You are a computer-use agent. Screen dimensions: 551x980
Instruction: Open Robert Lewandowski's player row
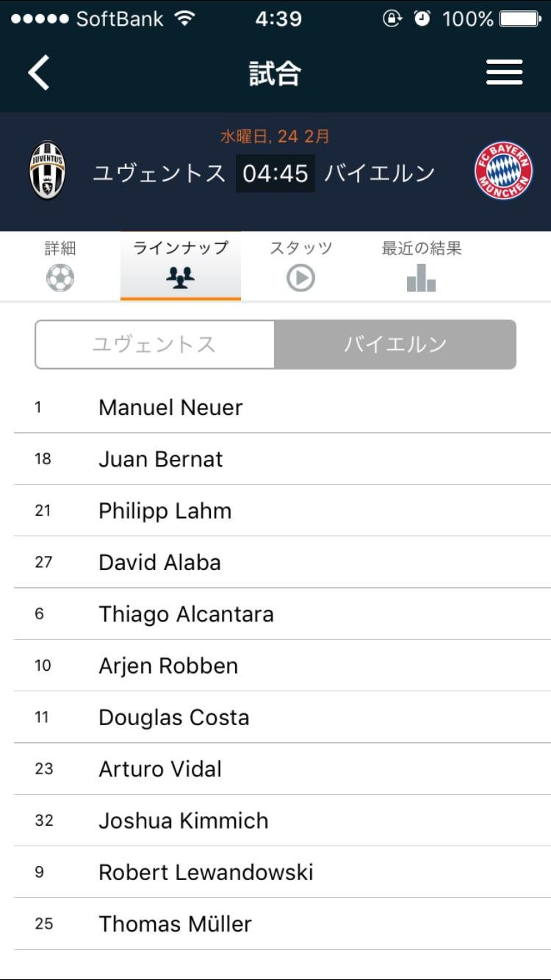[x=206, y=872]
